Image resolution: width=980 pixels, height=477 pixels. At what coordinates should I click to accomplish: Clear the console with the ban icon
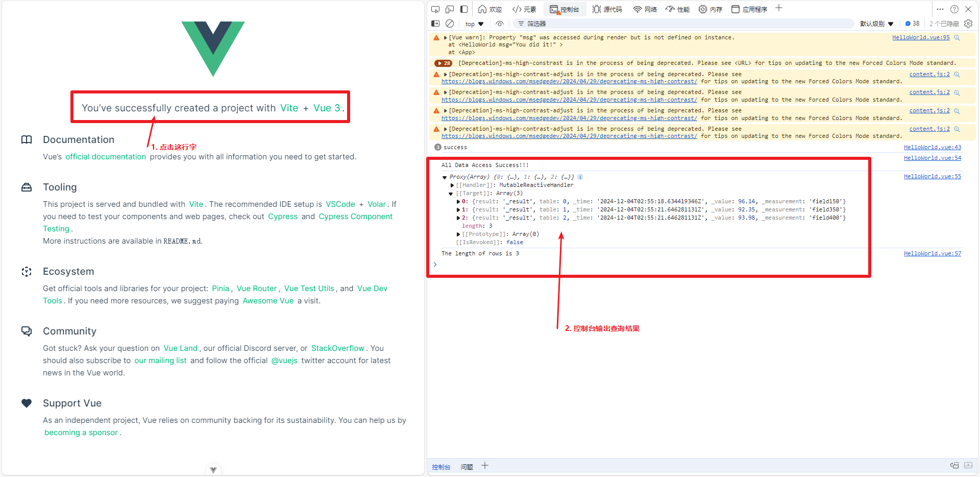pos(450,23)
